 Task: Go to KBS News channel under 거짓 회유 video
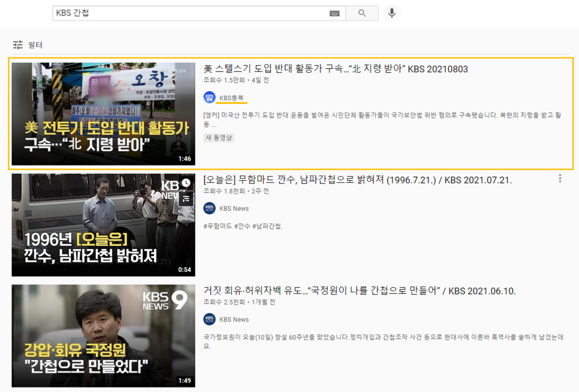click(x=234, y=319)
